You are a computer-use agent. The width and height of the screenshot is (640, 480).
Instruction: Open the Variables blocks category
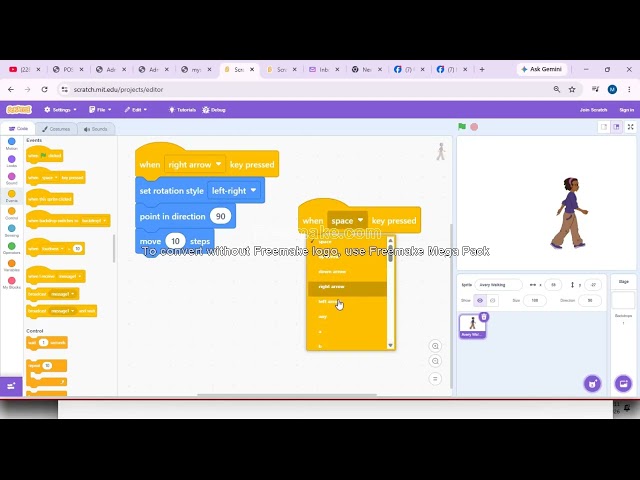coord(11,265)
